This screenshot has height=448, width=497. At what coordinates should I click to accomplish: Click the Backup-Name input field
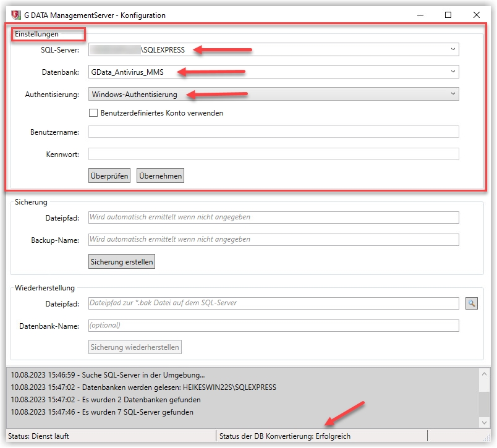(274, 240)
